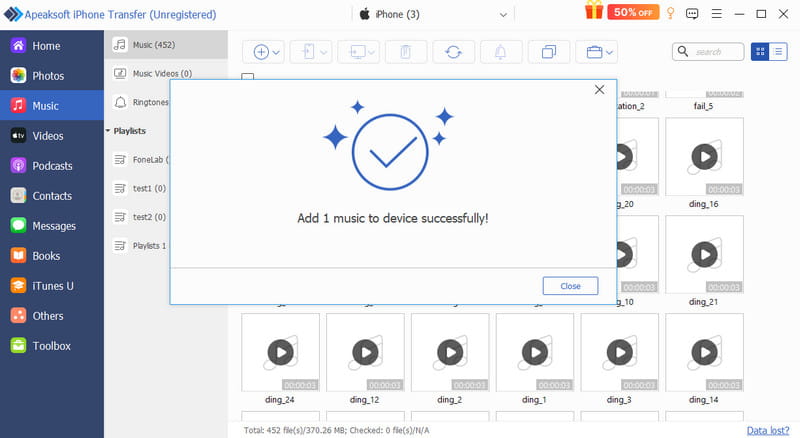This screenshot has height=438, width=800.
Task: Open the Playlists 1 item
Action: [138, 246]
